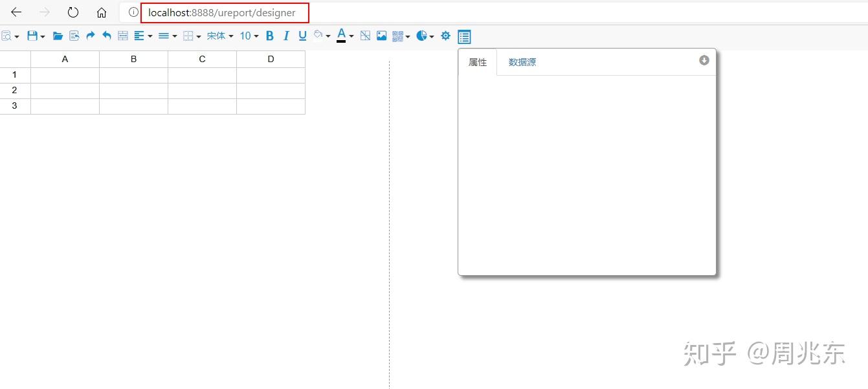Click the browser home icon
The width and height of the screenshot is (868, 389).
pyautogui.click(x=102, y=12)
